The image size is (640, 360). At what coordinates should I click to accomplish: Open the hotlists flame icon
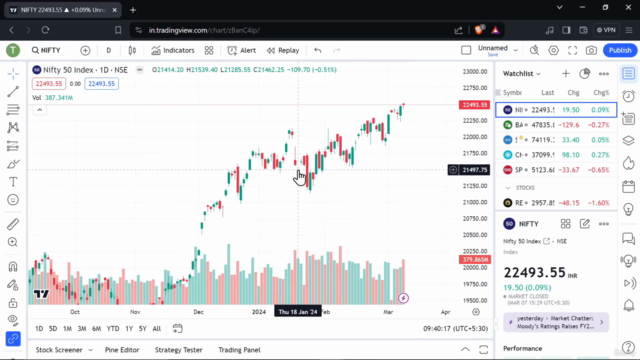pos(629,163)
